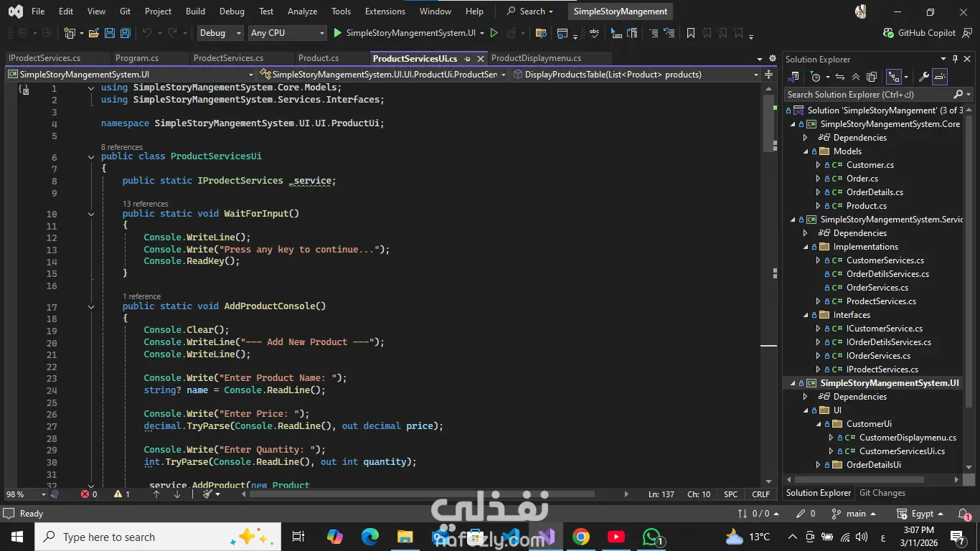Open YouTube from the taskbar
The image size is (980, 551).
[x=616, y=537]
